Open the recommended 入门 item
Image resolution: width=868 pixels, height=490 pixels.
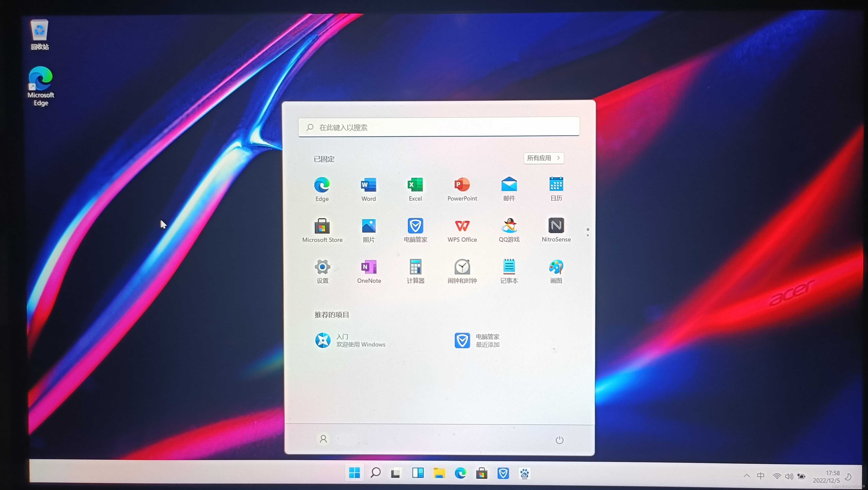click(x=350, y=340)
